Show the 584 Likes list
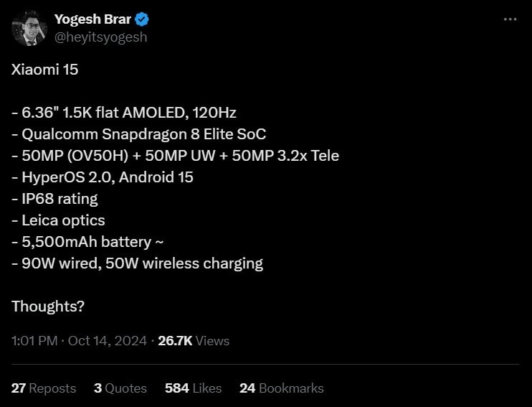Viewport: 532px width, 407px height. (x=193, y=388)
